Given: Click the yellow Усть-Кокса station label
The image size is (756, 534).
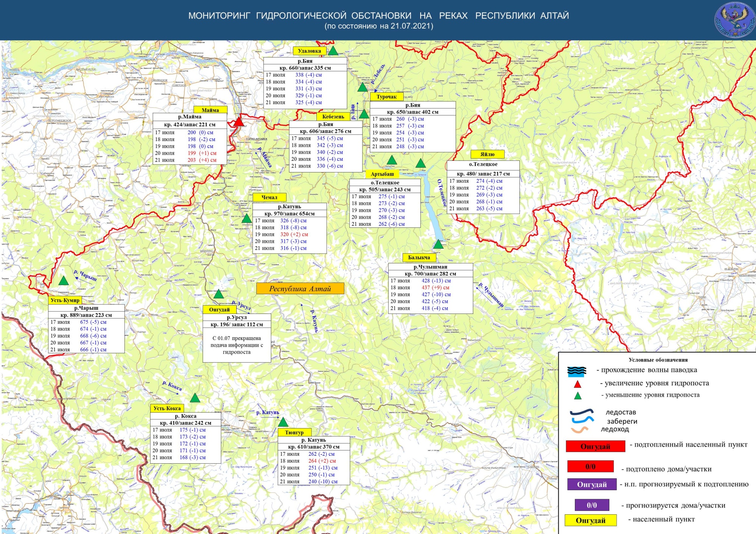Looking at the screenshot, I should 167,408.
